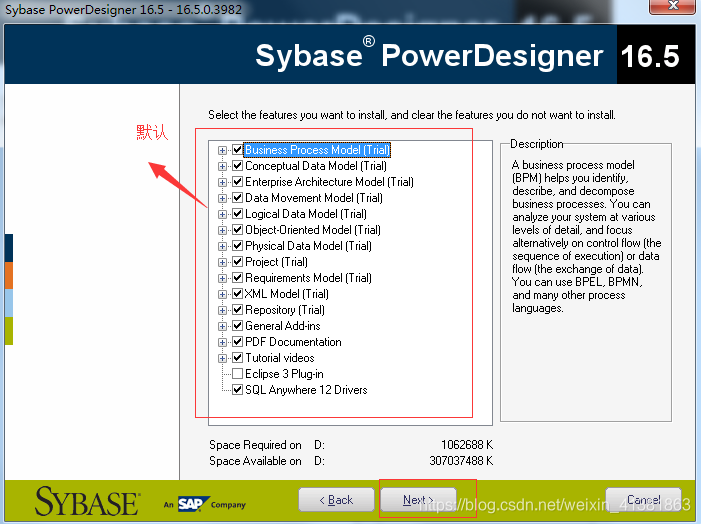Select Physical Data Model (Trial) label
701x524 pixels.
308,246
